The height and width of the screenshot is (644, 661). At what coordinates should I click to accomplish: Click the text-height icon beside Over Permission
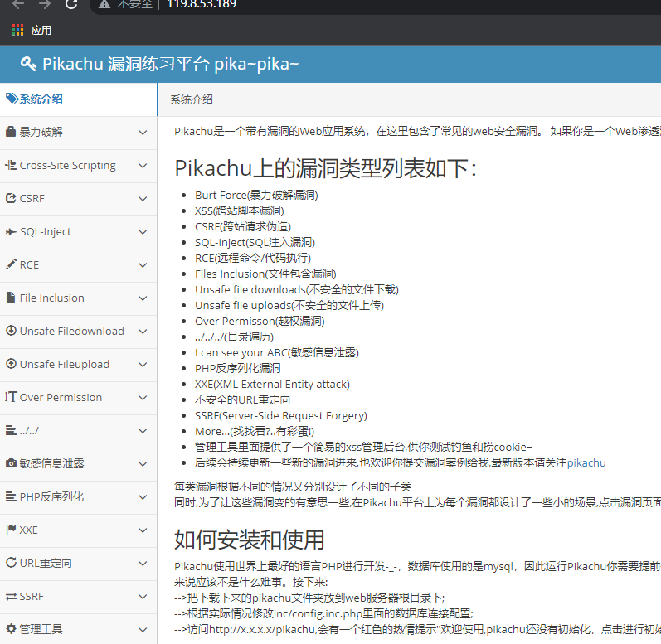(11, 397)
